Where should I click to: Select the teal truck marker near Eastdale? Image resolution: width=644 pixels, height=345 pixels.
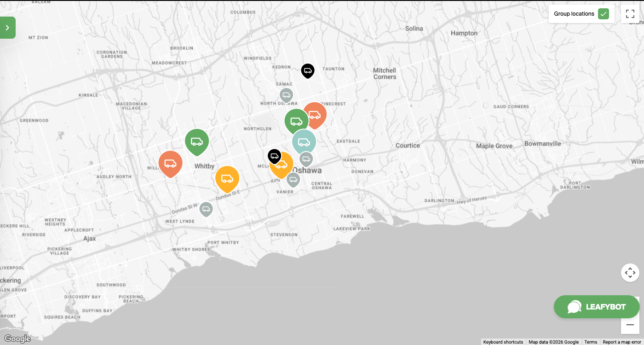(x=304, y=141)
